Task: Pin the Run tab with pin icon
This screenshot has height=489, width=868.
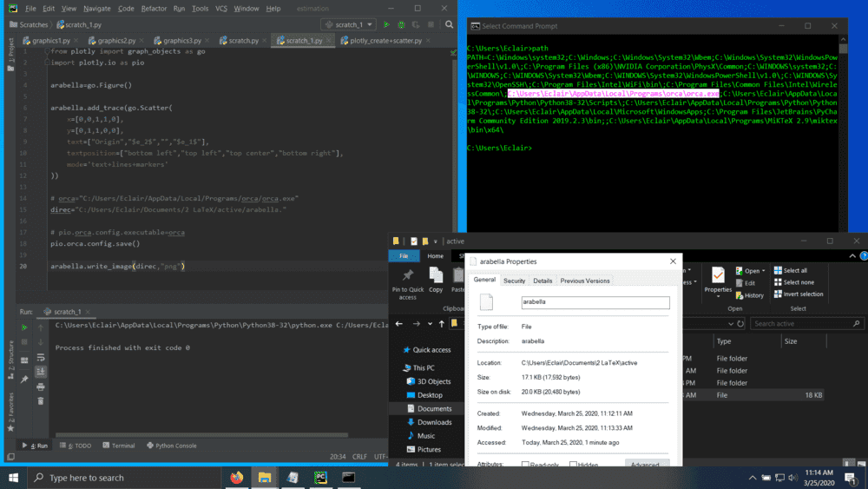Action: point(23,380)
